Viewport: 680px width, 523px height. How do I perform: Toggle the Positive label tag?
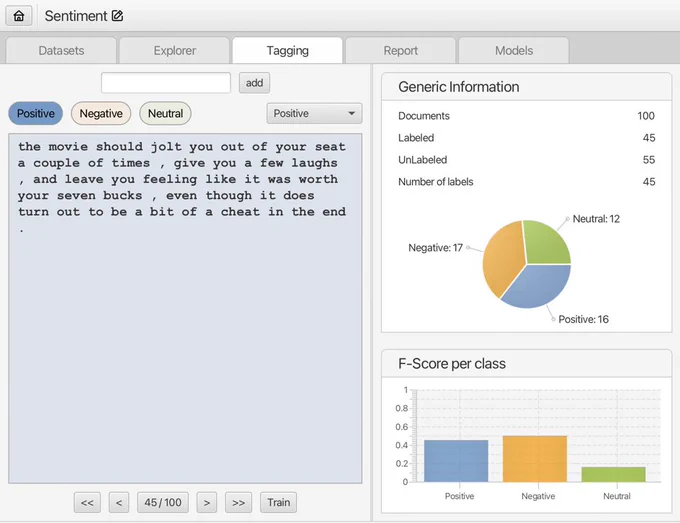click(x=36, y=114)
